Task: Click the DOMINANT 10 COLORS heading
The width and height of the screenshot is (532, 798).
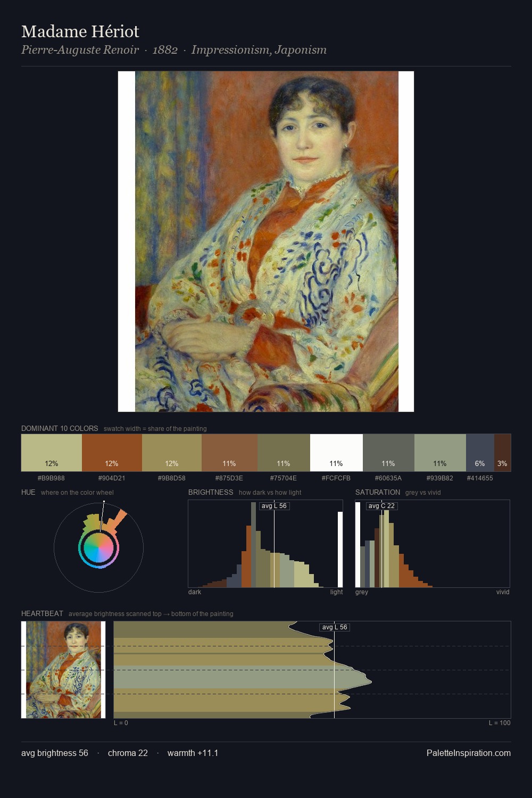Action: click(60, 428)
